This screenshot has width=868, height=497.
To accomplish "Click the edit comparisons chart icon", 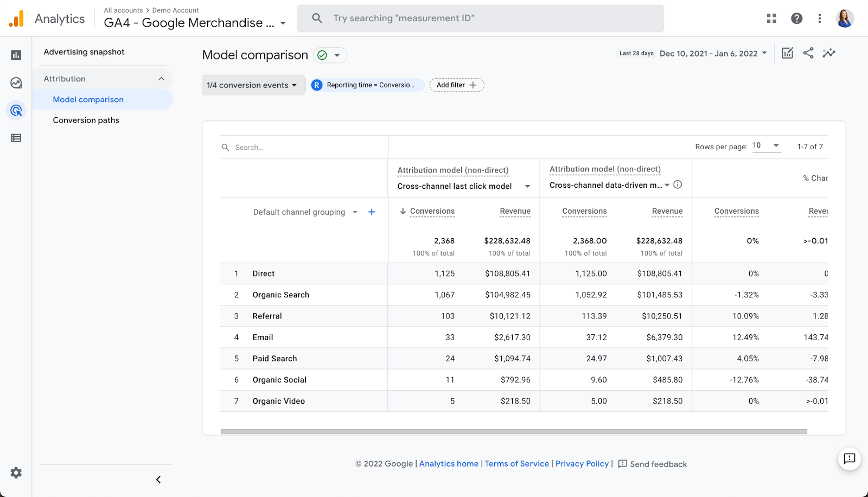I will pos(787,53).
